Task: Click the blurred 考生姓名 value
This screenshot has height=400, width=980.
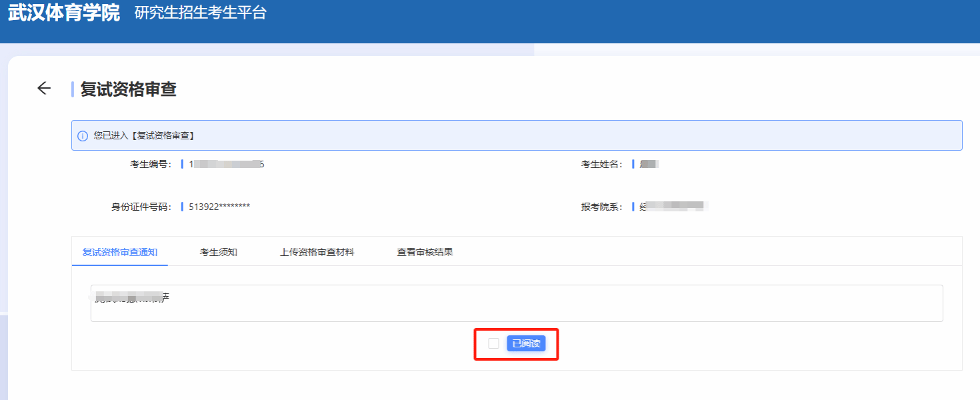Action: coord(649,164)
